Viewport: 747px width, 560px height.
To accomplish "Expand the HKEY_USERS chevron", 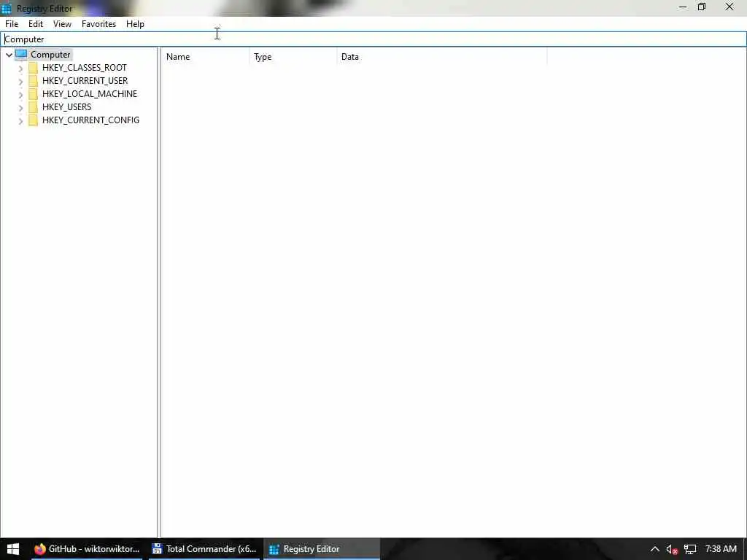I will [x=20, y=108].
